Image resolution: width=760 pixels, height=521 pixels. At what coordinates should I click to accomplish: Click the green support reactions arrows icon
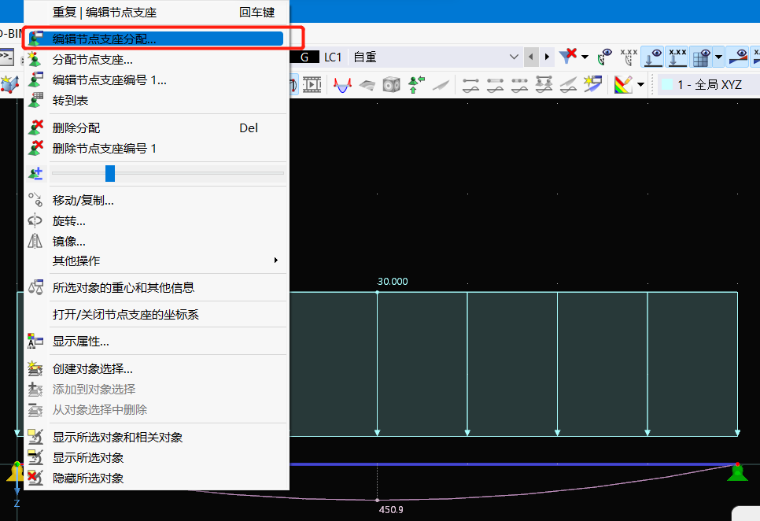click(x=416, y=85)
